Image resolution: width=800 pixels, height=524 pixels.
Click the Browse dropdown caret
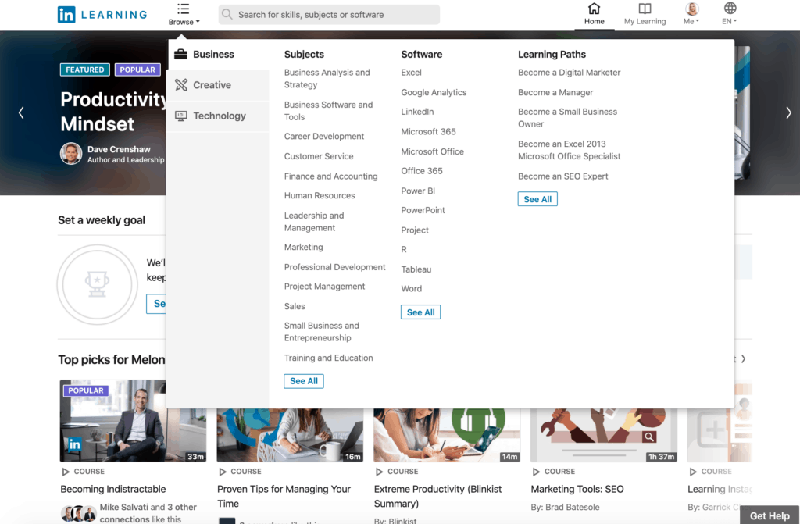click(197, 22)
